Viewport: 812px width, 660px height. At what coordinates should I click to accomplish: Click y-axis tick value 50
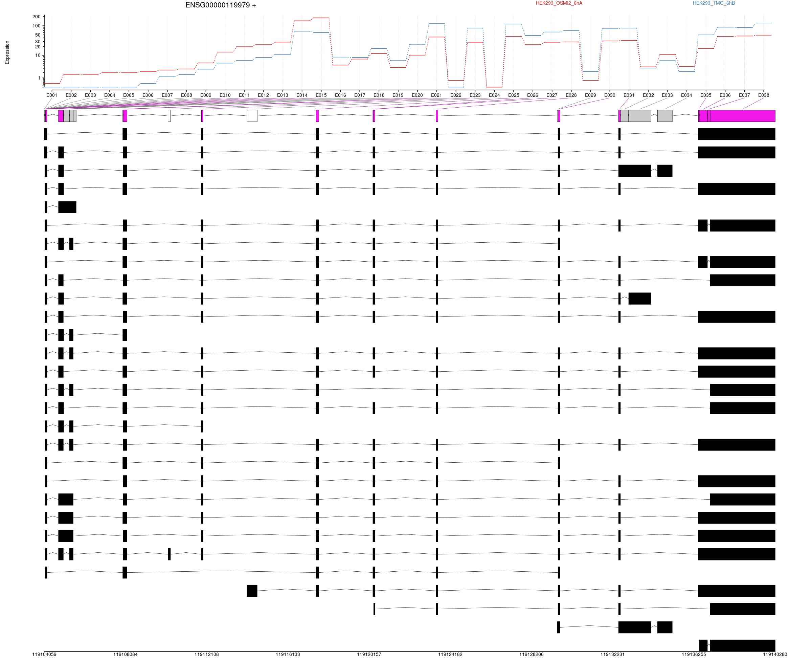tap(38, 35)
